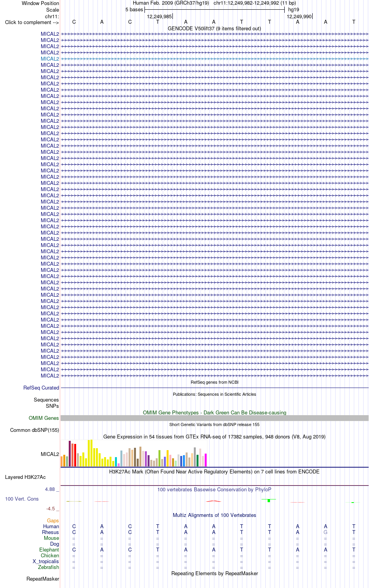
Task: Click the 12,249,985 coordinate marker
Action: point(159,16)
